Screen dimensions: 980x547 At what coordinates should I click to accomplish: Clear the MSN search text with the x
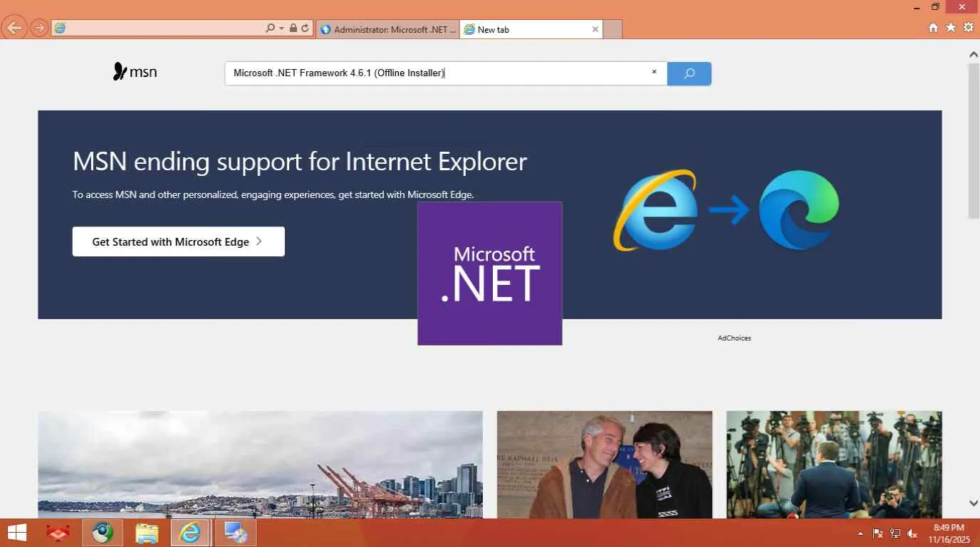tap(654, 72)
